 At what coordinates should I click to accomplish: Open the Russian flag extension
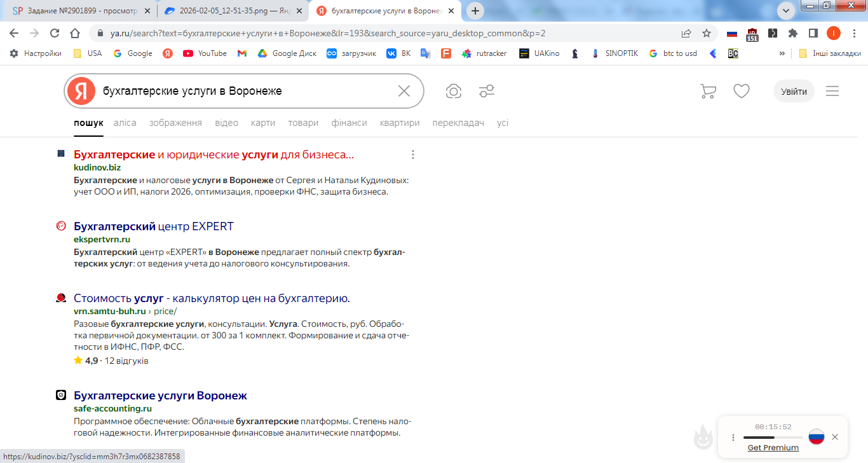pyautogui.click(x=732, y=34)
